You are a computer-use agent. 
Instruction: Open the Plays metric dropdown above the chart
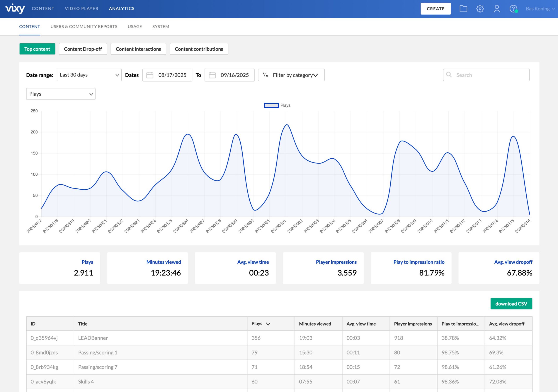(x=61, y=94)
